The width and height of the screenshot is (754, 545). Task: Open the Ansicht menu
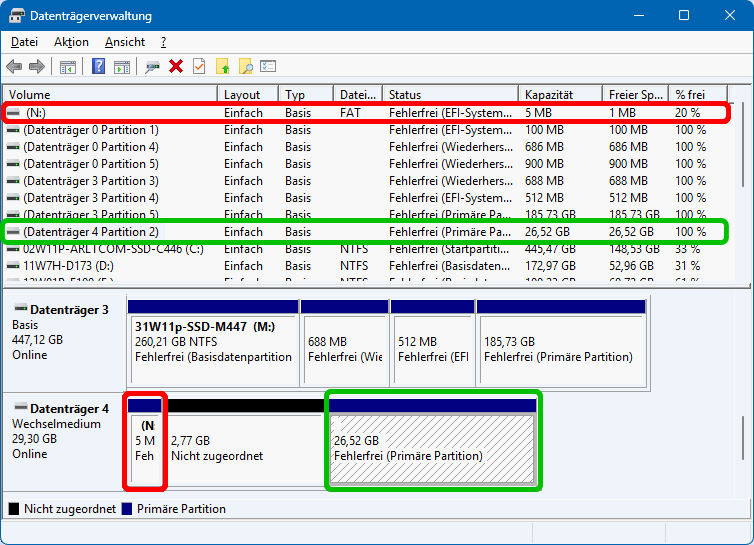coord(125,42)
